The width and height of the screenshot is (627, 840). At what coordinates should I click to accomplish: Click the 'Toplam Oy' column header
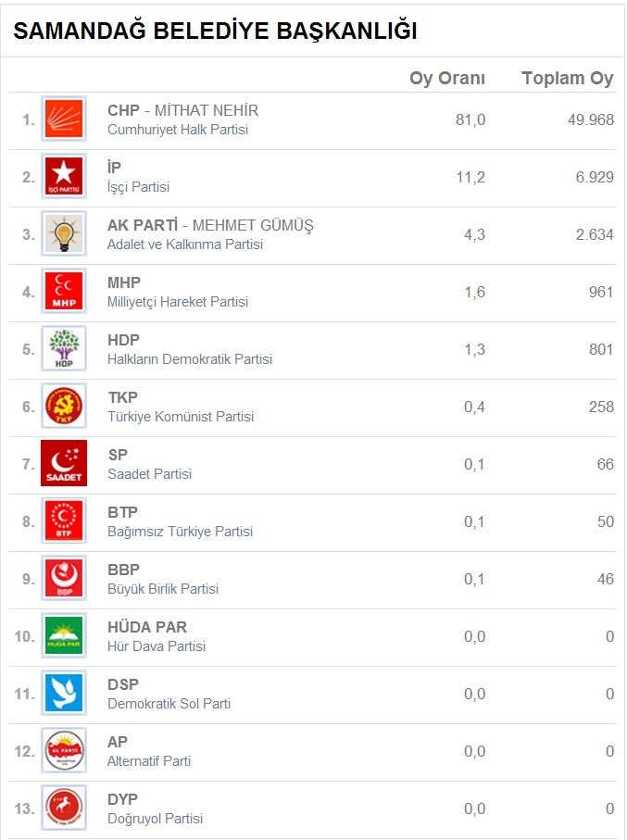(x=567, y=79)
